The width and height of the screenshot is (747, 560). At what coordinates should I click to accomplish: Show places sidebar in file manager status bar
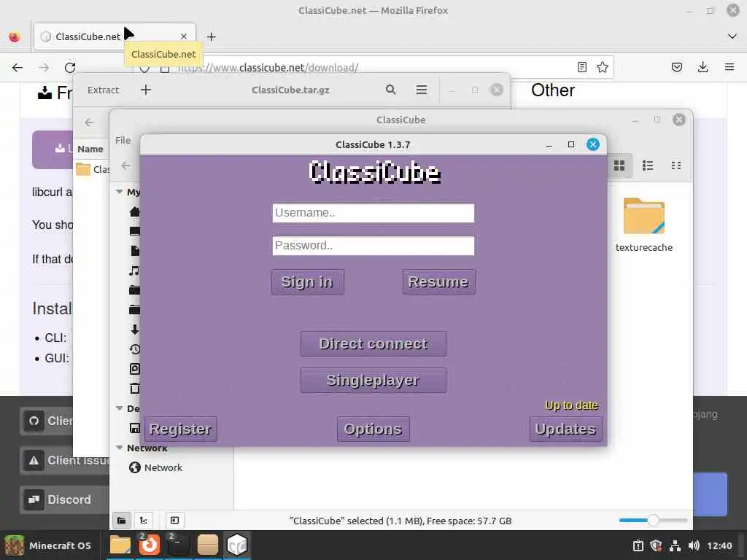tap(122, 521)
